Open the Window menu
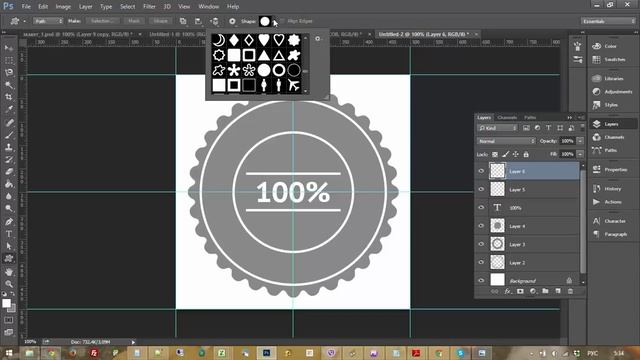The height and width of the screenshot is (360, 640). pyautogui.click(x=209, y=7)
